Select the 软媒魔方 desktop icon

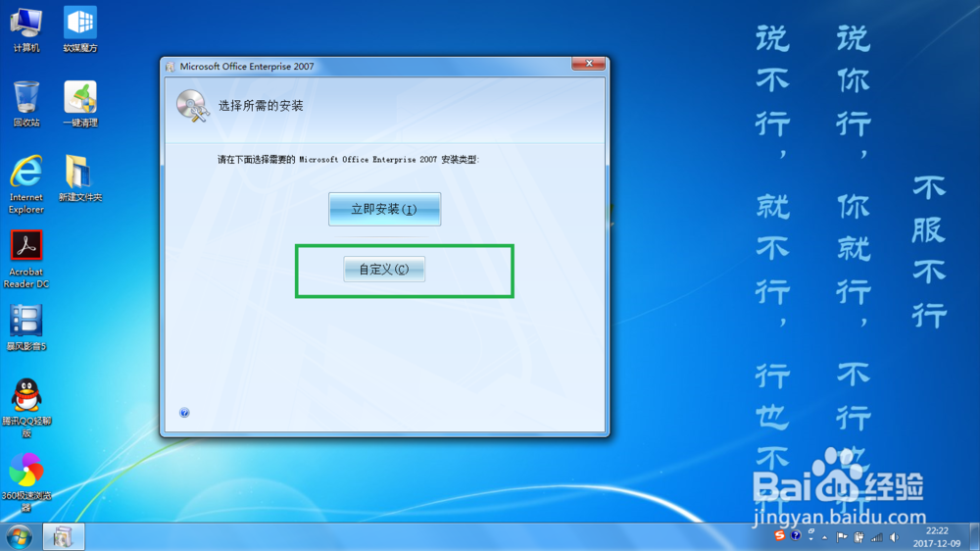[x=80, y=29]
